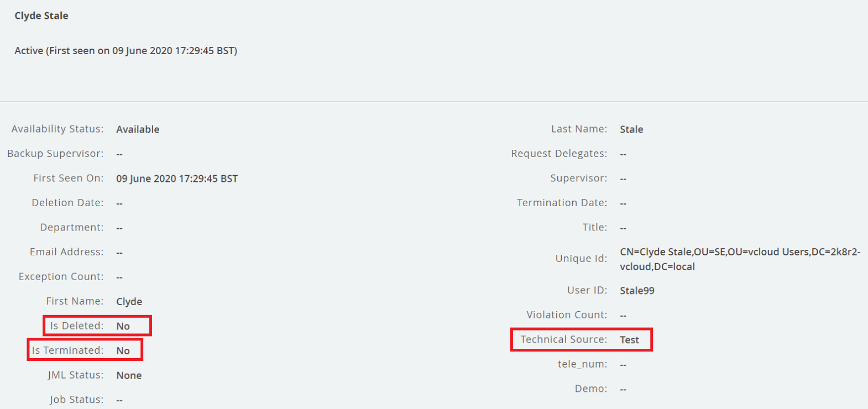The width and height of the screenshot is (868, 409).
Task: Click the First Name value Clyde
Action: [129, 302]
